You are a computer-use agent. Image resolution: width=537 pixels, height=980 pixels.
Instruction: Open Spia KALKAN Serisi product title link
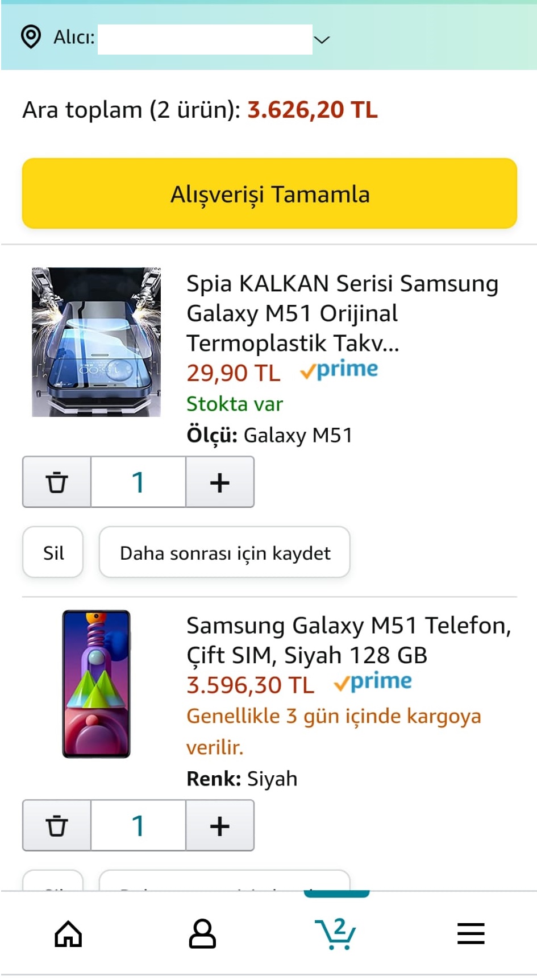coord(342,313)
